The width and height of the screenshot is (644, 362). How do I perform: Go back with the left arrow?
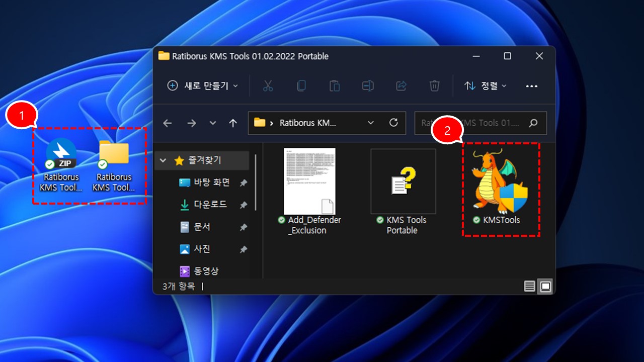coord(168,123)
